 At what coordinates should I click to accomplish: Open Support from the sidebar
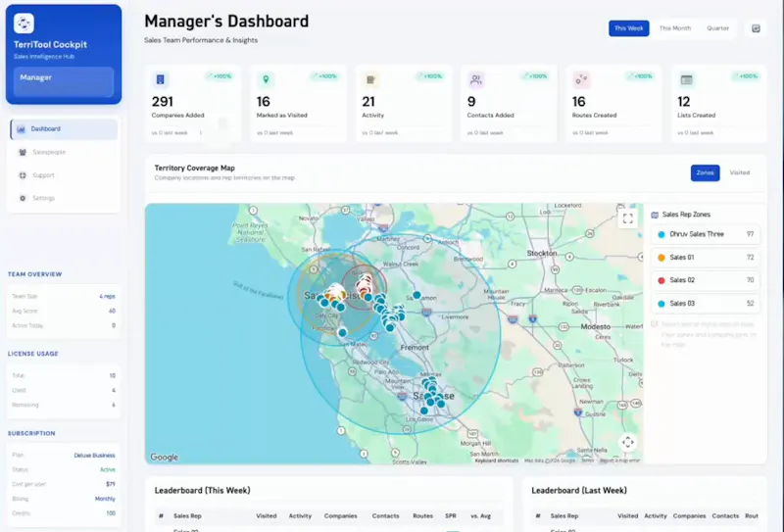tap(64, 175)
